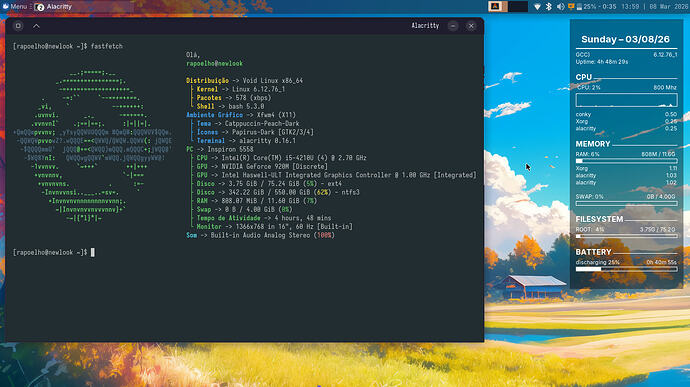
Task: Minimize the Alacritty window
Action: pyautogui.click(x=453, y=26)
